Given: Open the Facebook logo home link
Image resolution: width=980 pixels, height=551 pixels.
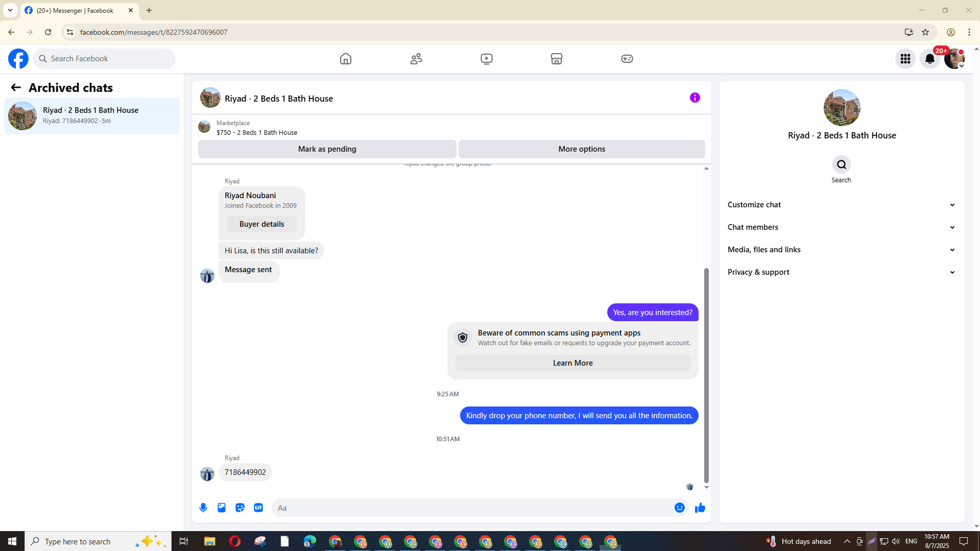Looking at the screenshot, I should coord(18,59).
